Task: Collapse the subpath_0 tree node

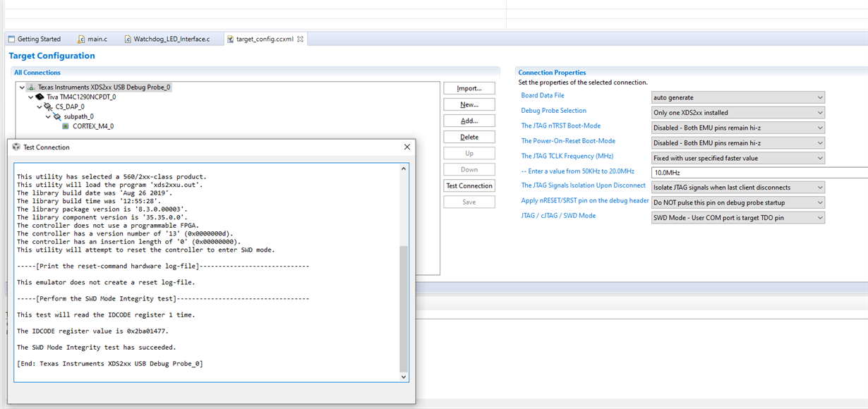Action: 48,116
